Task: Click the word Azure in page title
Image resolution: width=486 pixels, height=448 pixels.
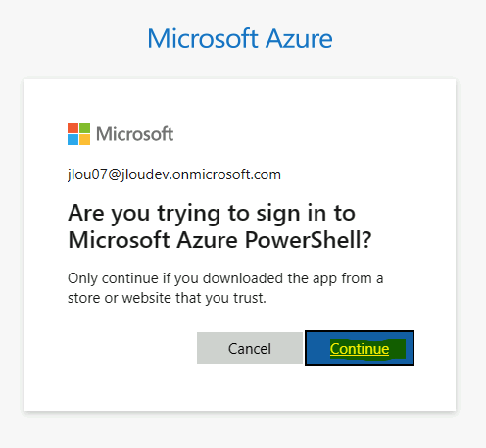Action: pyautogui.click(x=299, y=38)
